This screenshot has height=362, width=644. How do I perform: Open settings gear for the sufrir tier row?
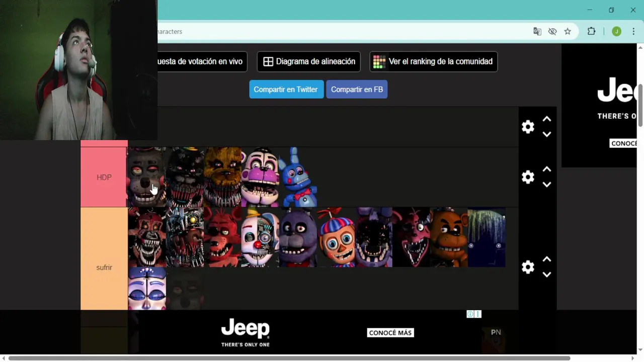528,267
